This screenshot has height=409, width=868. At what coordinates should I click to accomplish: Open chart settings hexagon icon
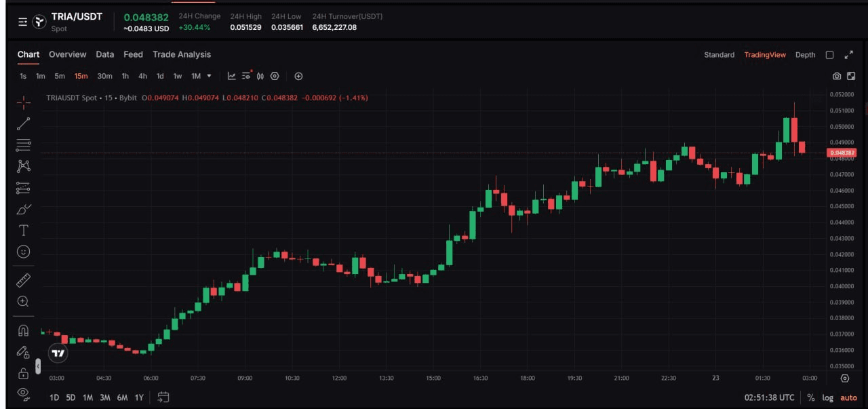(x=275, y=76)
